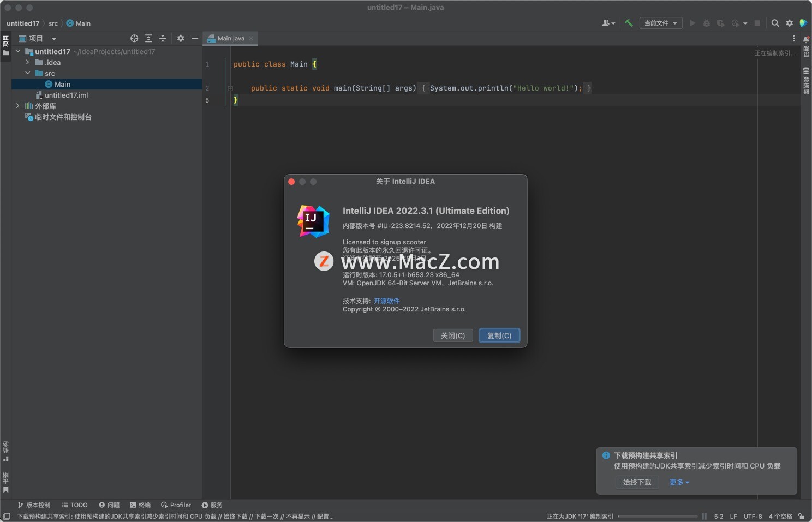Click Collapse All in project panel
The image size is (812, 522).
(x=163, y=38)
